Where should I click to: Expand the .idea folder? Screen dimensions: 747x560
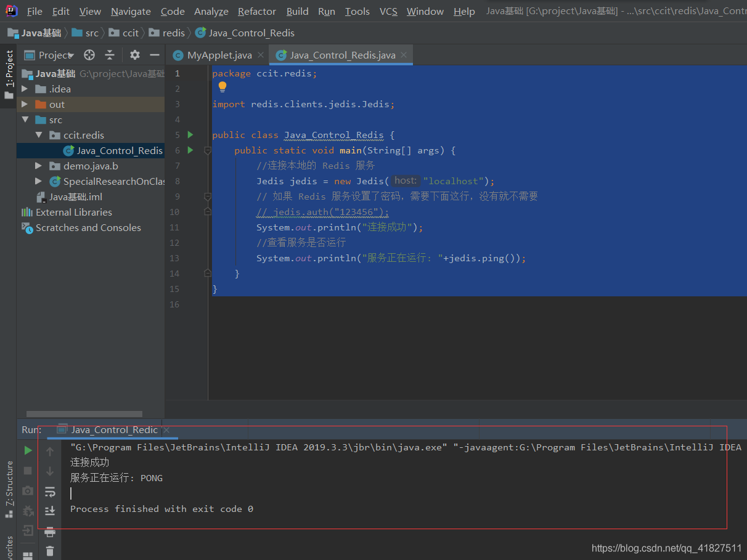pos(25,88)
